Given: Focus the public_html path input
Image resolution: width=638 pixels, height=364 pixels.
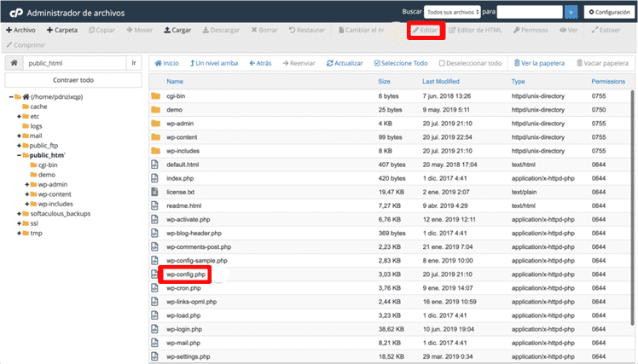Looking at the screenshot, I should coord(74,63).
